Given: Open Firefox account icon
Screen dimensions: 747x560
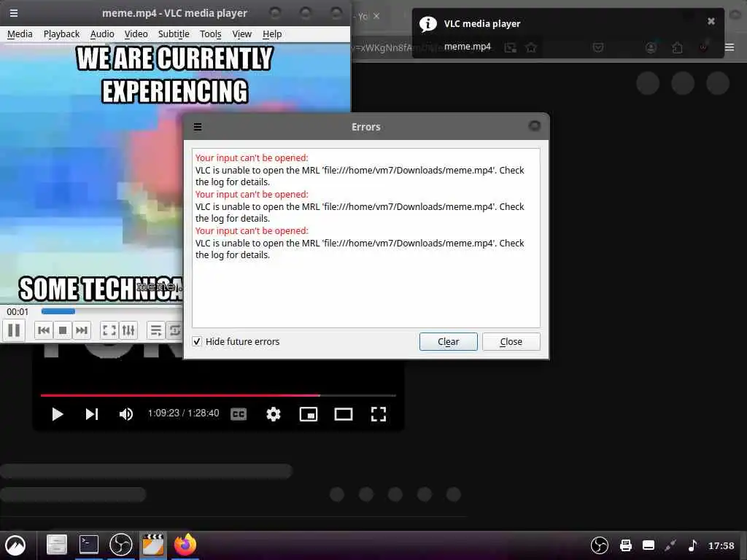Looking at the screenshot, I should pos(651,47).
